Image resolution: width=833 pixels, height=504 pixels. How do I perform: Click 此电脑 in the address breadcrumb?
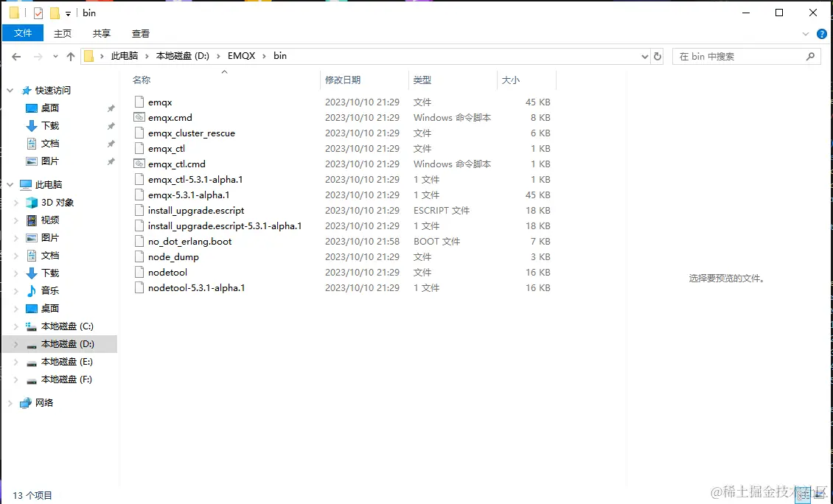(125, 56)
